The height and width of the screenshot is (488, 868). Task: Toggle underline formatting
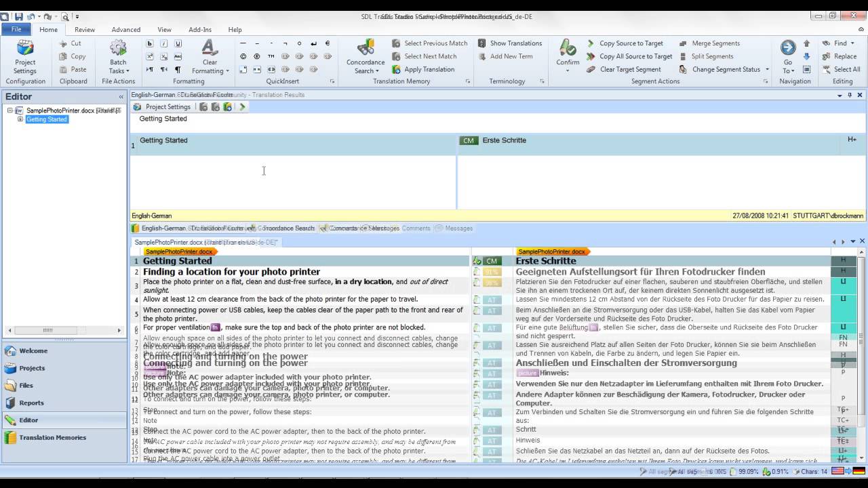coord(178,43)
